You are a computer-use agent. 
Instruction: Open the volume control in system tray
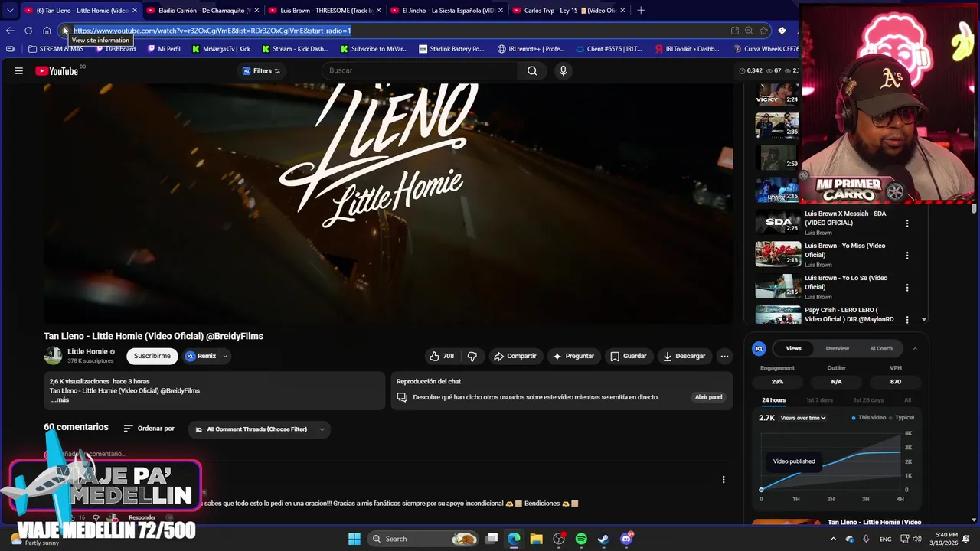coord(917,539)
